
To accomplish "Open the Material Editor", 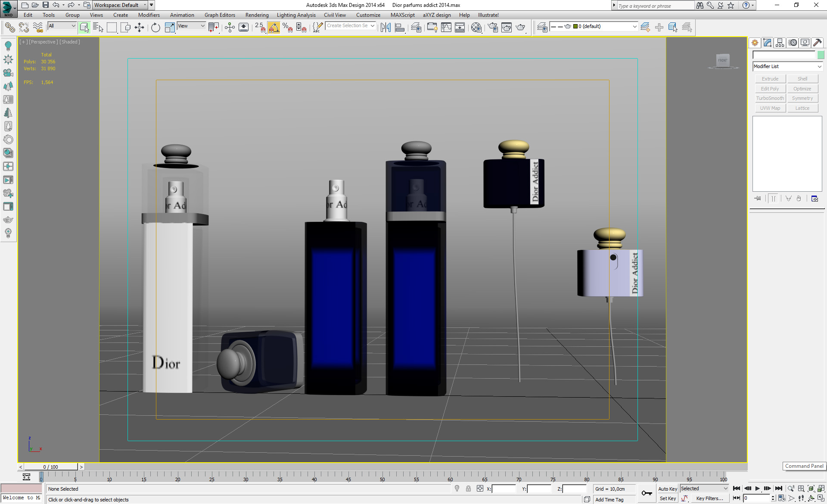I will (x=476, y=28).
